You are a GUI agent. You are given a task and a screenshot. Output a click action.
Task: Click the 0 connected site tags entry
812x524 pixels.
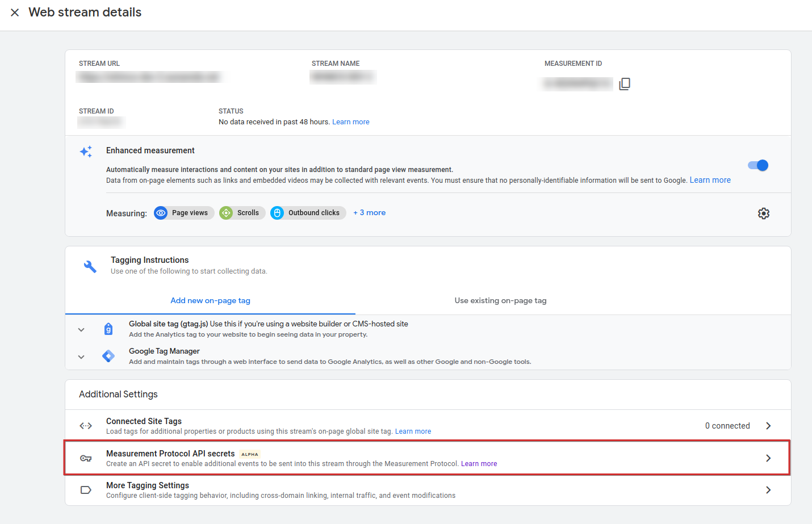point(727,425)
